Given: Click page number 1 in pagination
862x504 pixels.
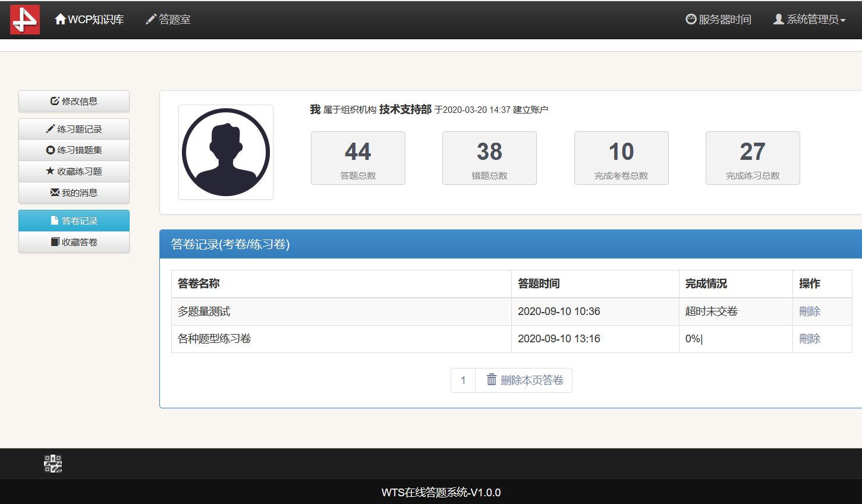Looking at the screenshot, I should pyautogui.click(x=463, y=380).
